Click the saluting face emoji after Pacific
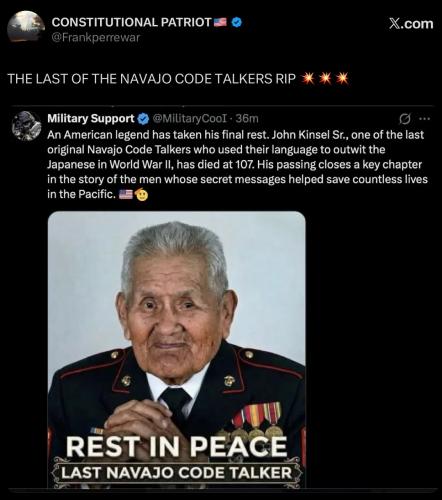Screen dimensions: 442x500 [141, 194]
